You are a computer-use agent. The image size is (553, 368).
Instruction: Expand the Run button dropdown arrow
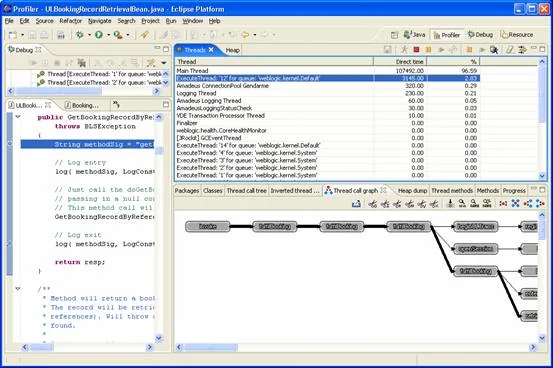point(108,35)
